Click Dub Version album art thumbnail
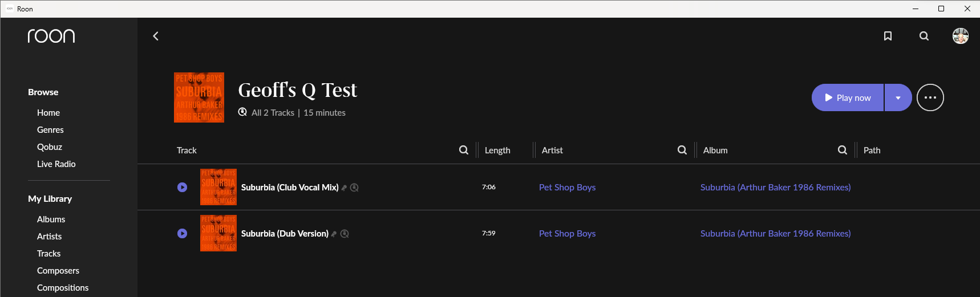The image size is (980, 297). (218, 233)
